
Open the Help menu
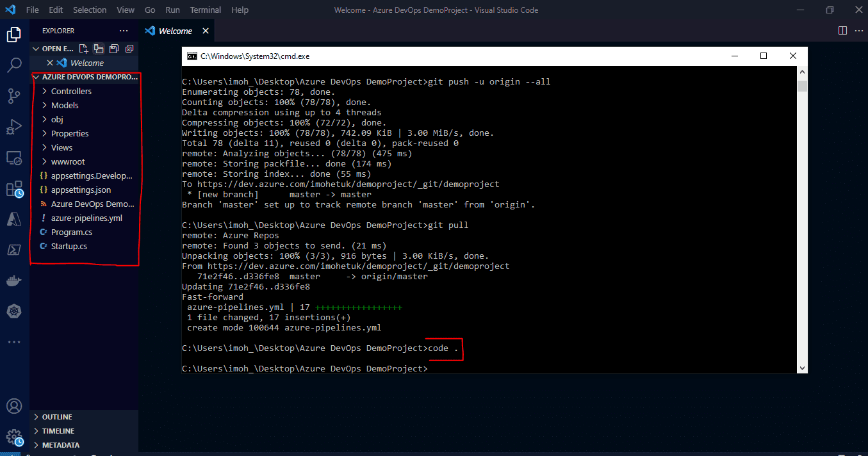coord(240,10)
